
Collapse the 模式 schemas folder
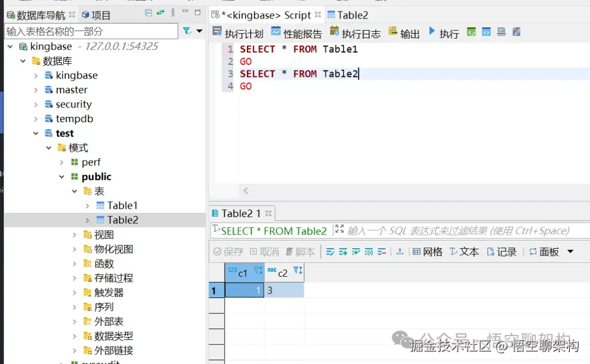(x=49, y=148)
